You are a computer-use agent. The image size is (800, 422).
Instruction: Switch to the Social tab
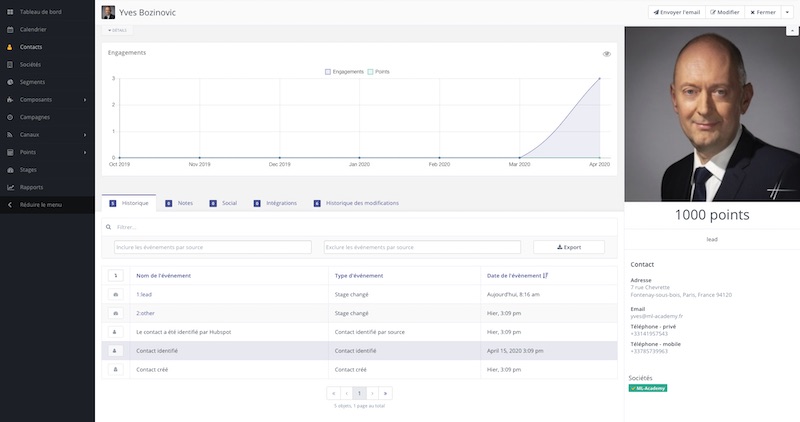point(223,203)
